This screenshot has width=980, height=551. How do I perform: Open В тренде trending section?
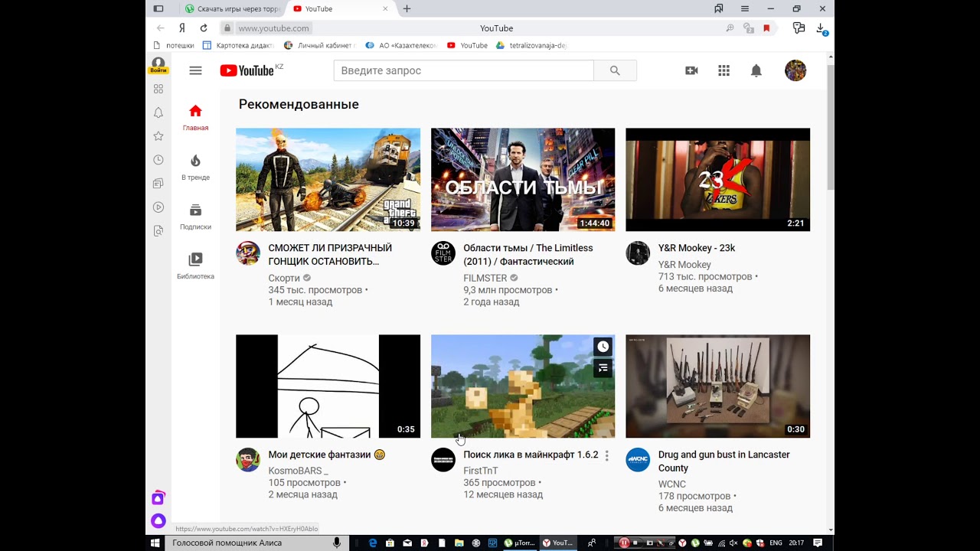195,167
